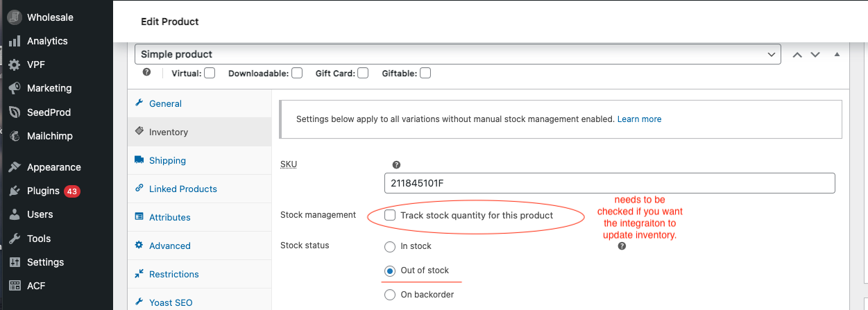Open the Simple product type dropdown

[x=457, y=54]
